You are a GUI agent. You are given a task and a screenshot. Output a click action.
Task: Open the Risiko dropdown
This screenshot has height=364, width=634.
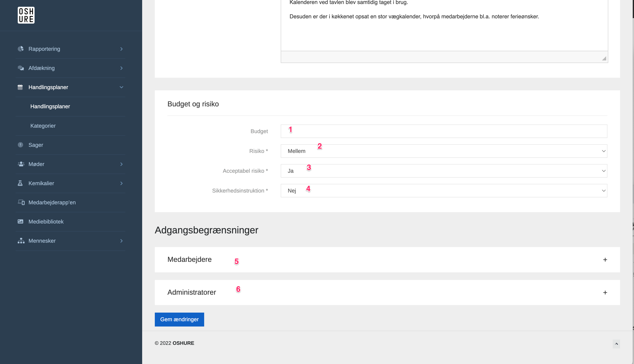click(444, 151)
